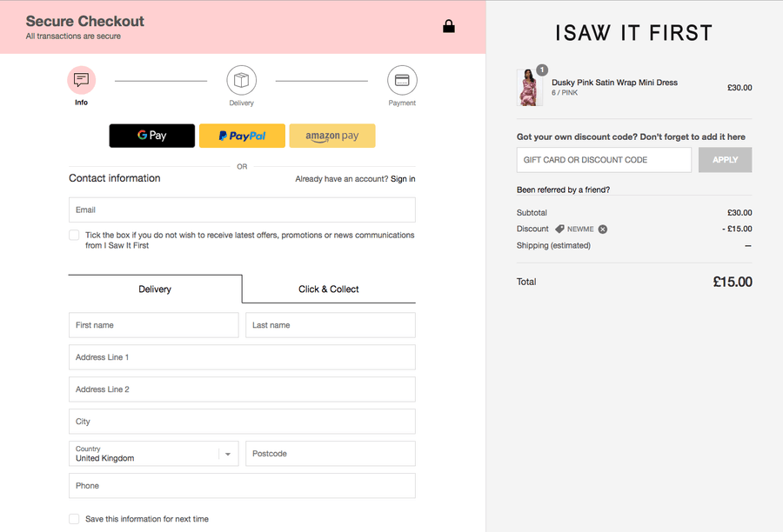Click the Email input field
Image resolution: width=783 pixels, height=532 pixels.
[x=242, y=209]
